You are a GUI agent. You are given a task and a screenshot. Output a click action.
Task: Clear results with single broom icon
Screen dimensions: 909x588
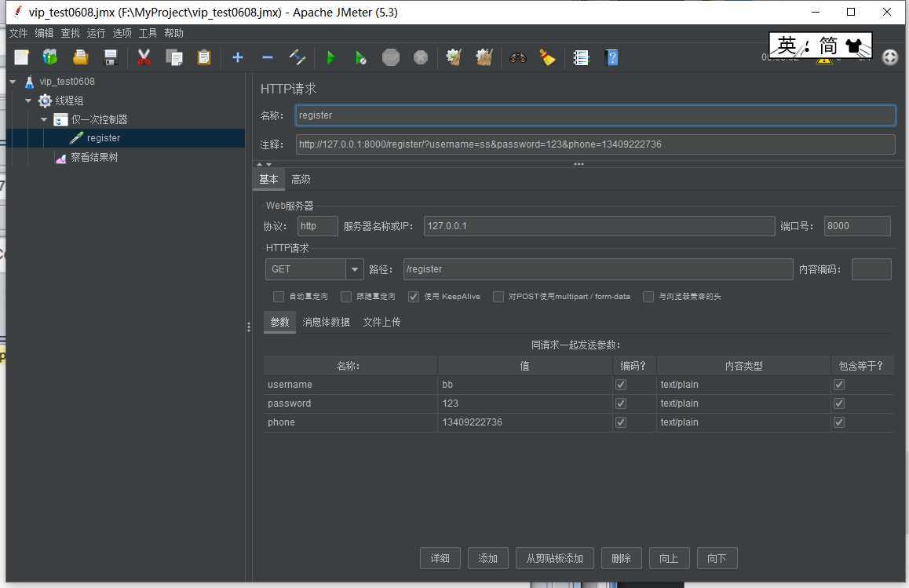[454, 57]
